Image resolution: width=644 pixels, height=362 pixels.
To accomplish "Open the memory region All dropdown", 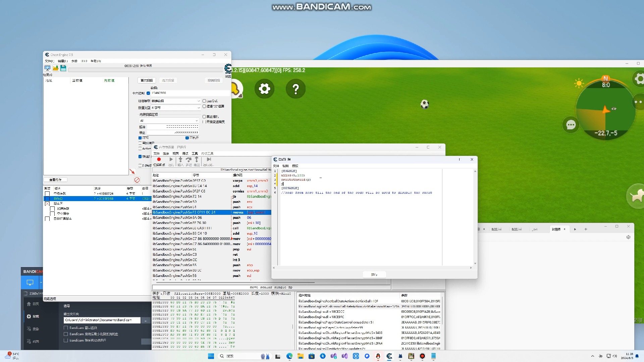I will [x=169, y=121].
